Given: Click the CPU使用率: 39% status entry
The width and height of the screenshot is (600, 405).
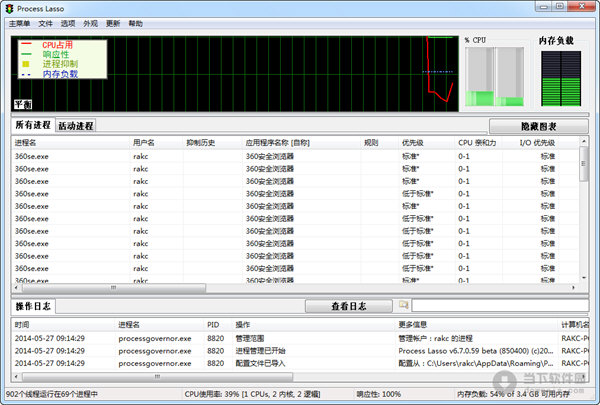Looking at the screenshot, I should (x=252, y=394).
